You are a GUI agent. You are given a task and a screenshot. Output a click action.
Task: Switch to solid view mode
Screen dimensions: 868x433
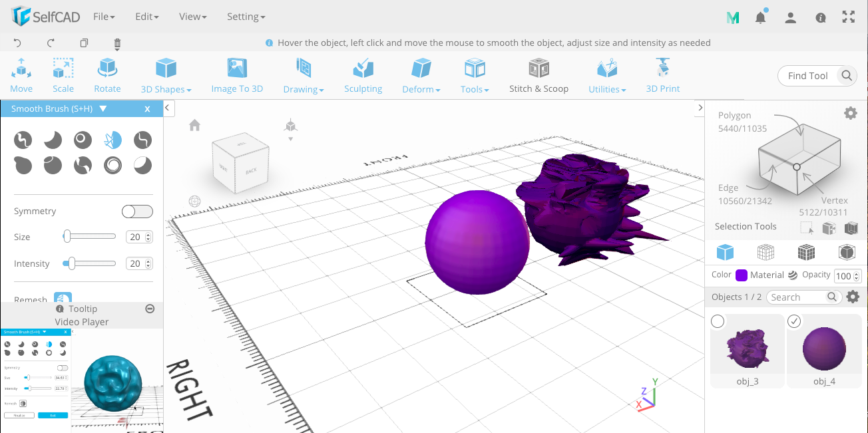click(x=725, y=252)
